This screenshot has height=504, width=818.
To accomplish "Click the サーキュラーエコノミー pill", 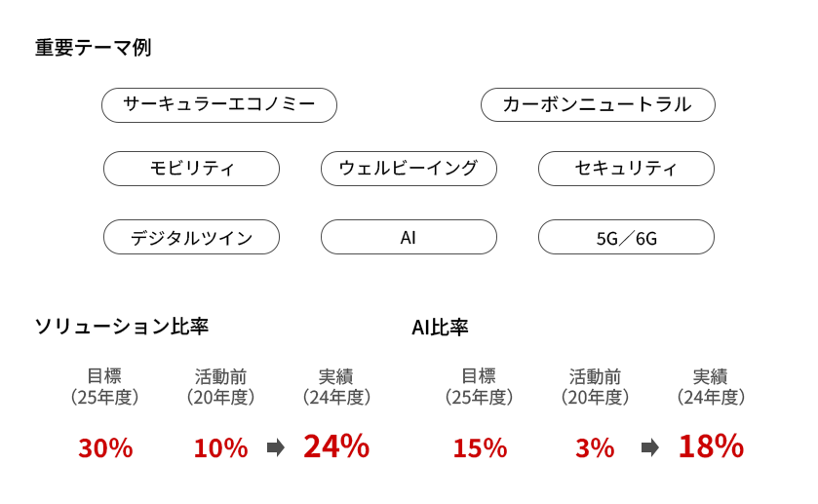I will [x=219, y=105].
